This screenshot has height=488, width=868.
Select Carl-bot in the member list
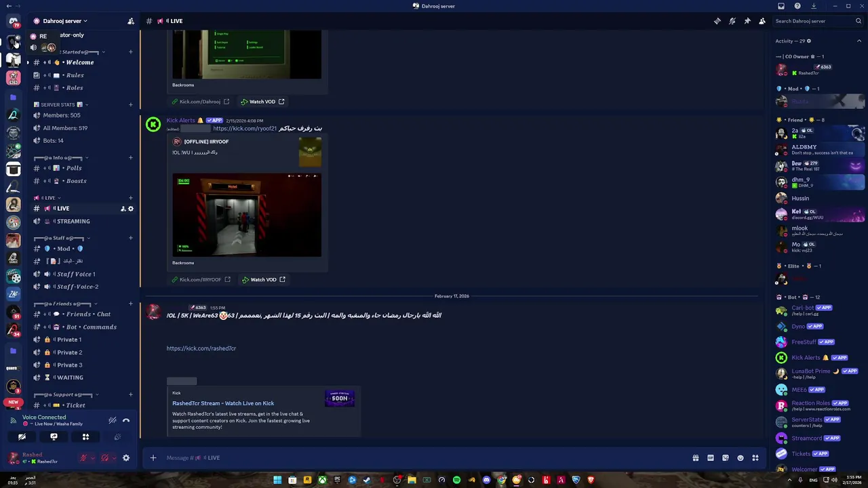pyautogui.click(x=819, y=310)
